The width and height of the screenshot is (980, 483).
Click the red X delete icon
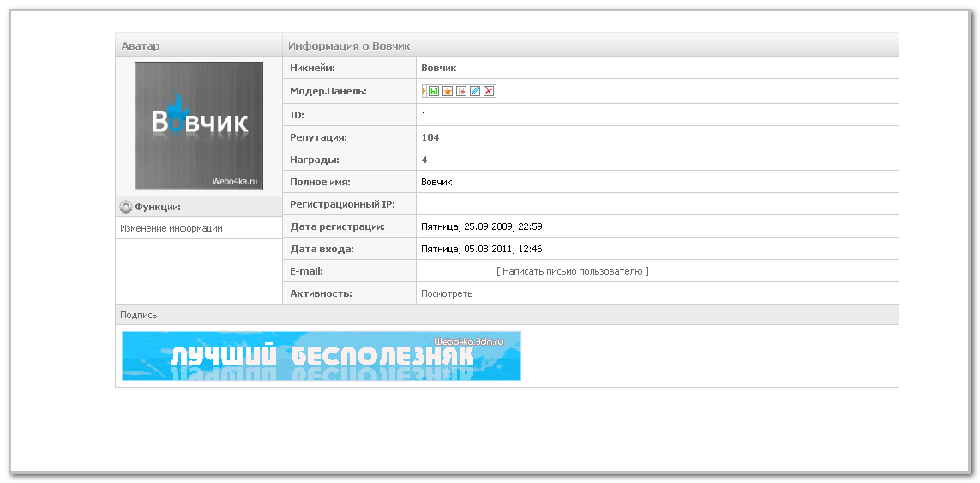489,91
